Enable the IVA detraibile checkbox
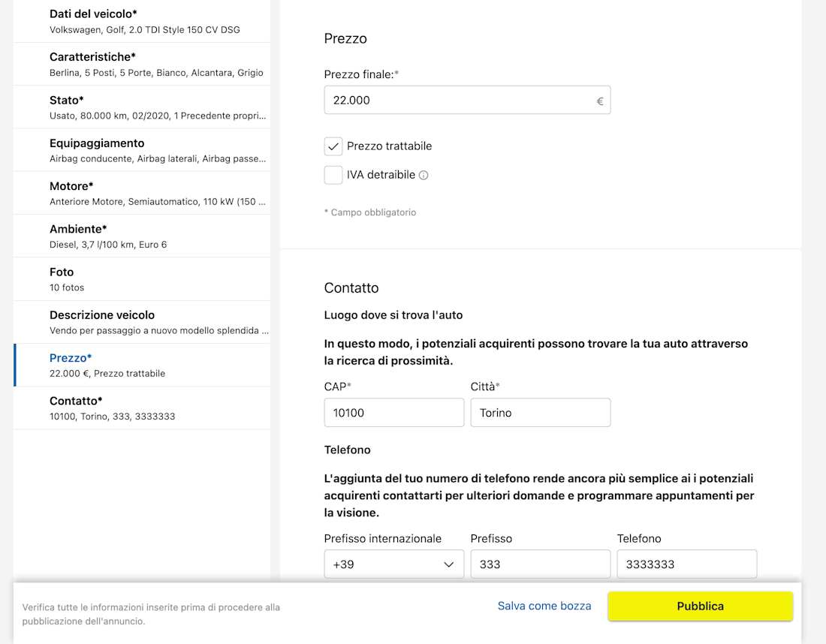The height and width of the screenshot is (644, 826). [x=333, y=175]
